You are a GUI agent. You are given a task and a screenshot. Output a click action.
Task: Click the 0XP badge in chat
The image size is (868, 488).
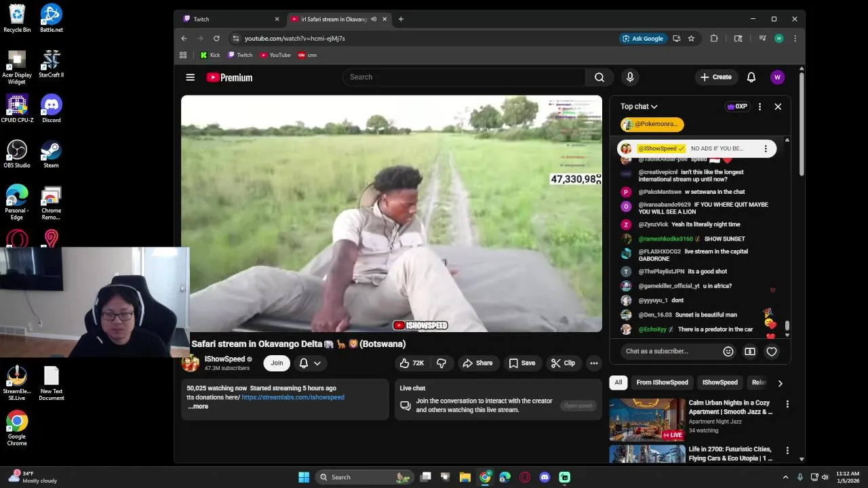click(737, 106)
